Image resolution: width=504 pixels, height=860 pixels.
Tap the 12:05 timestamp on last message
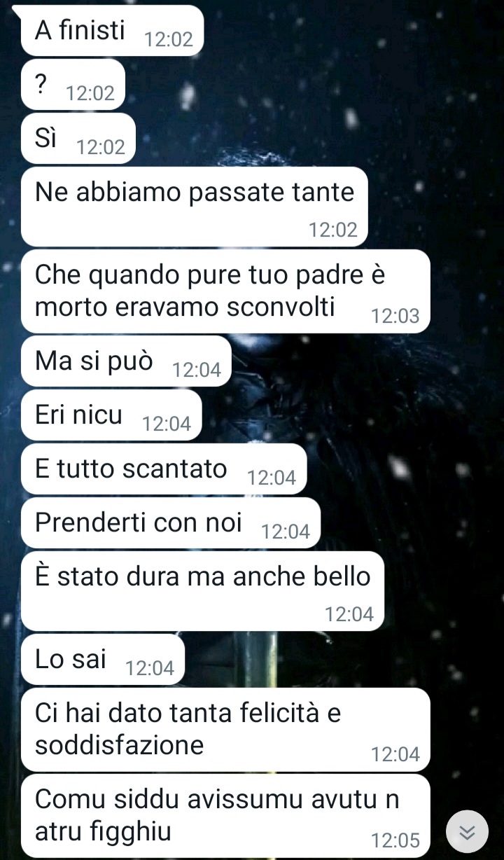[395, 840]
